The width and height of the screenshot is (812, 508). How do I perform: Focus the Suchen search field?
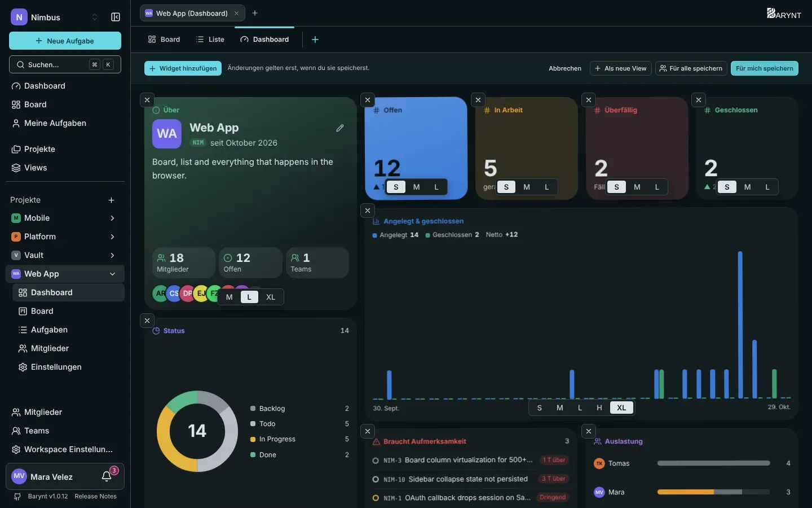click(x=65, y=64)
